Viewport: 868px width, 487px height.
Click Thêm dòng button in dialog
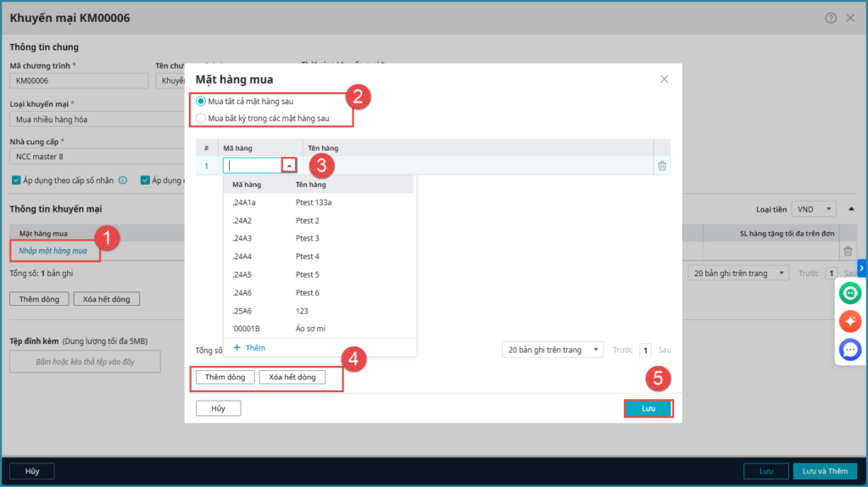[x=225, y=377]
